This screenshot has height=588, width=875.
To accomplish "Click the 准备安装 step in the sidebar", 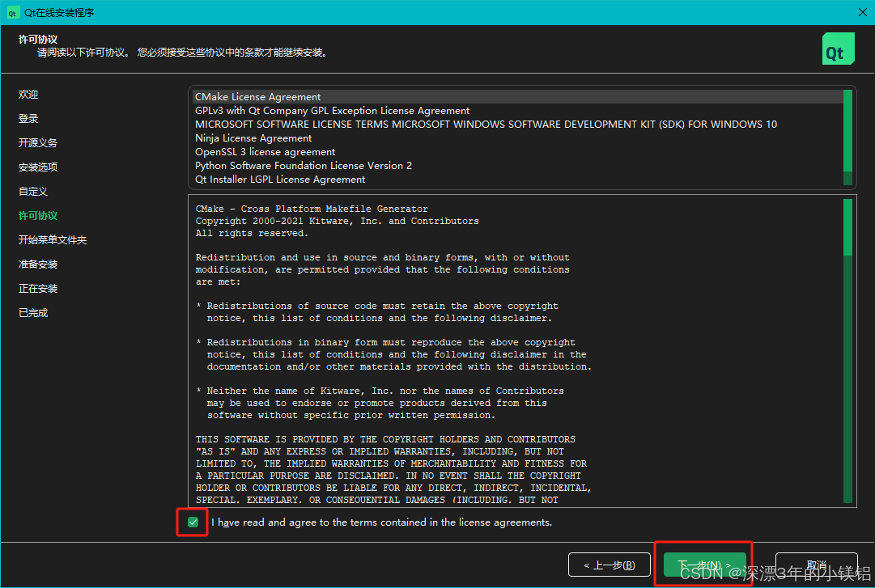I will 38,264.
